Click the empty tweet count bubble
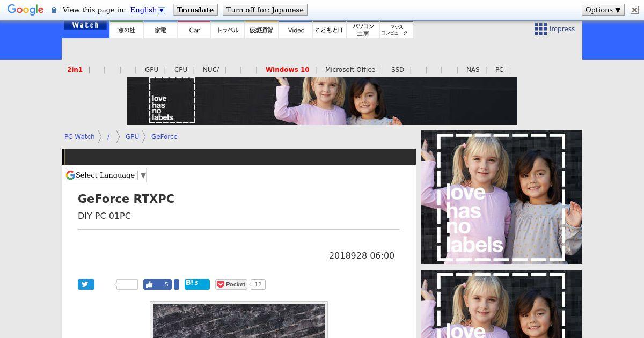 (127, 284)
